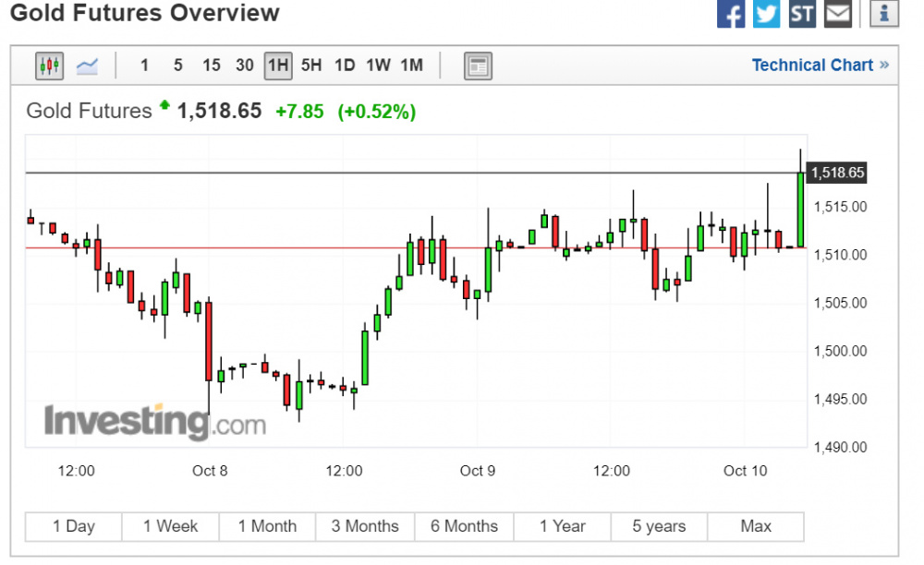Click the 1,490.00 price axis label
The width and height of the screenshot is (924, 565).
(840, 447)
